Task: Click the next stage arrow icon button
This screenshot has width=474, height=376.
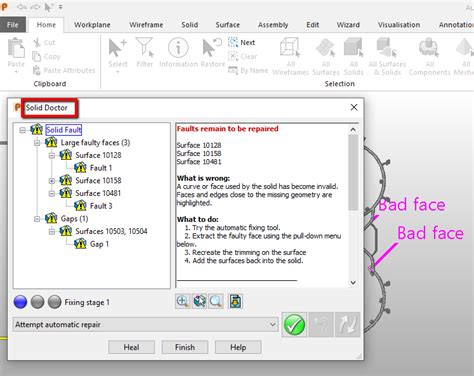Action: click(x=347, y=325)
